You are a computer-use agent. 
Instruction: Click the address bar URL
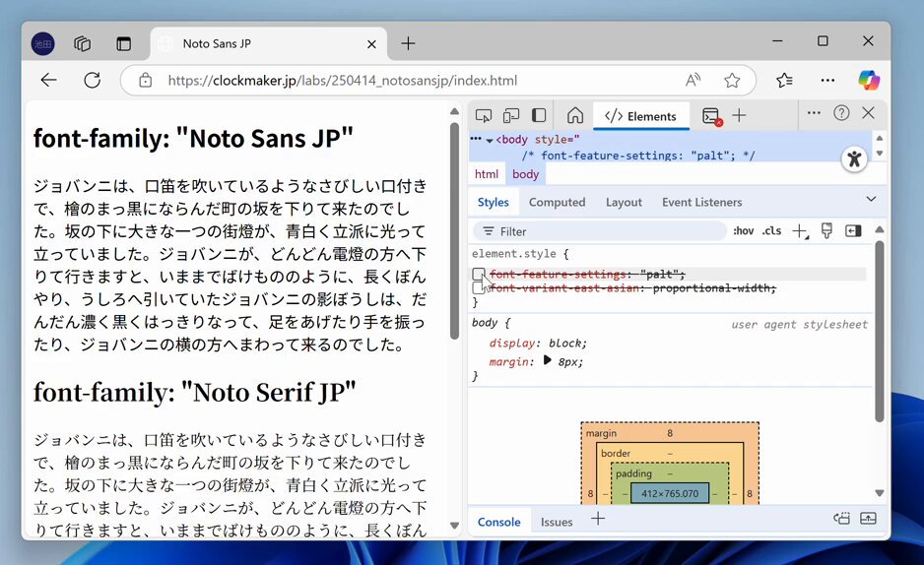[x=343, y=81]
